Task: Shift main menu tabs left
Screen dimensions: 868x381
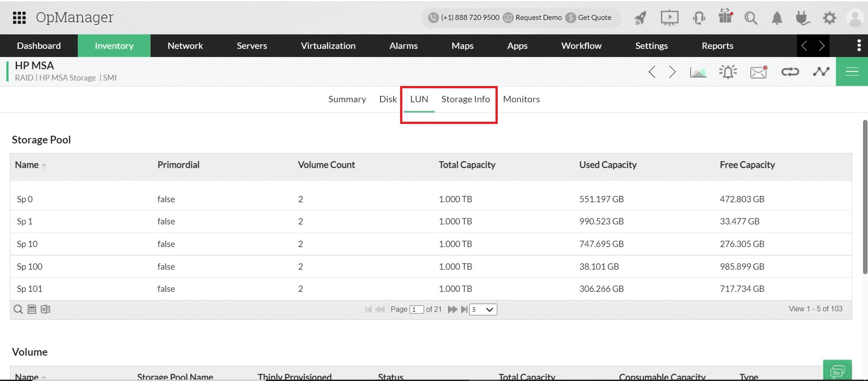Action: (804, 46)
